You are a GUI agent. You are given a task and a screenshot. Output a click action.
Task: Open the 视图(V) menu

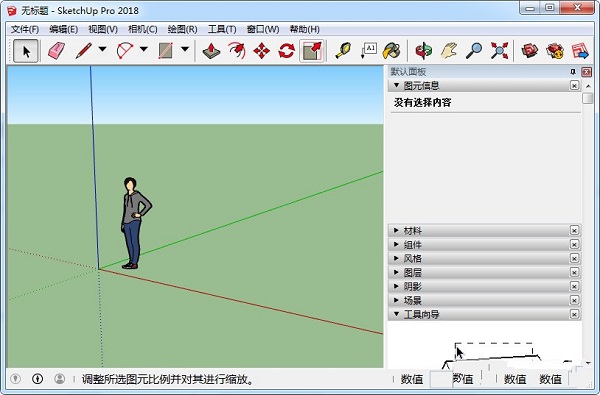click(103, 29)
